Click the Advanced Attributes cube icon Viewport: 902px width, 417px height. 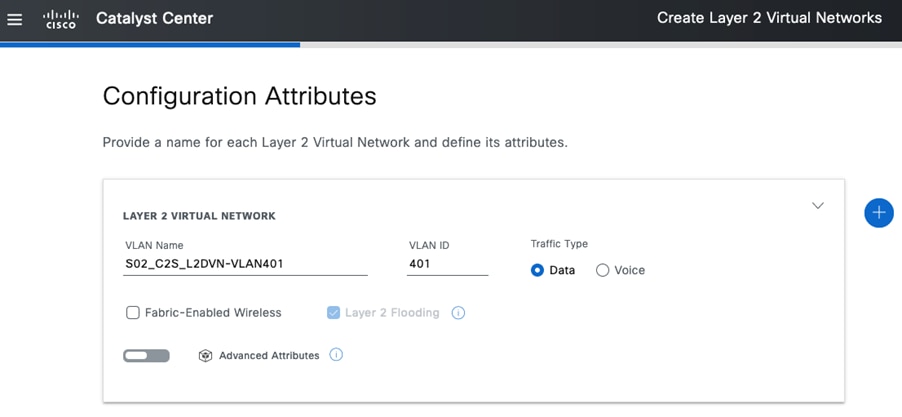[x=205, y=356]
